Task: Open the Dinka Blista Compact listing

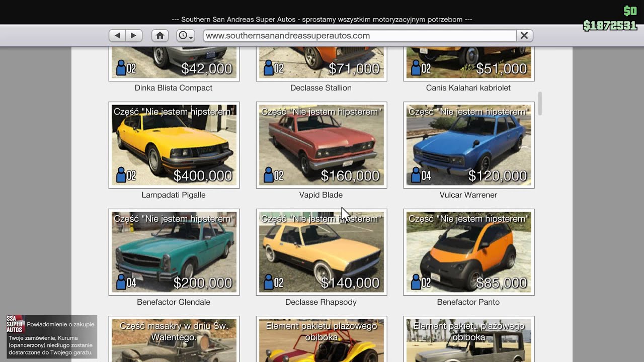Action: [174, 63]
